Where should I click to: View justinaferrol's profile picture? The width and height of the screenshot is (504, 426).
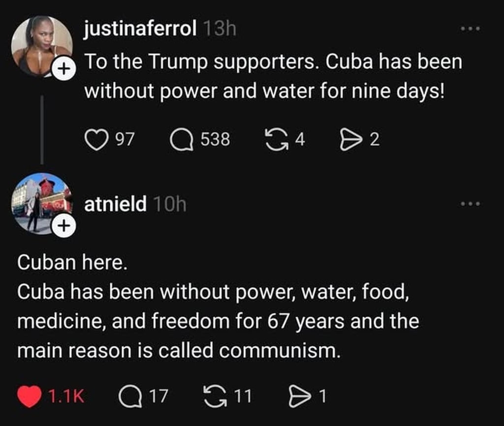(38, 45)
